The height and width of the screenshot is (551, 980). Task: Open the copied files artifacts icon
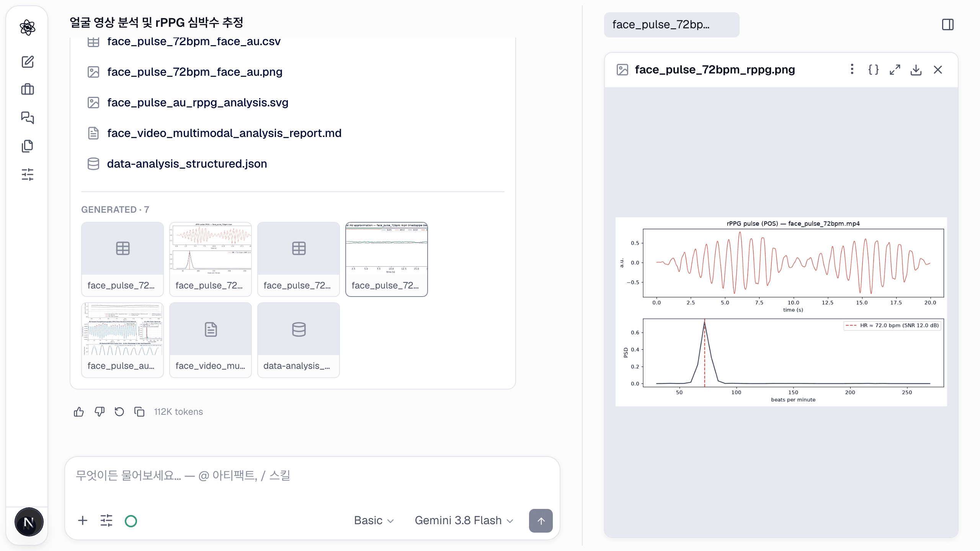click(x=28, y=146)
